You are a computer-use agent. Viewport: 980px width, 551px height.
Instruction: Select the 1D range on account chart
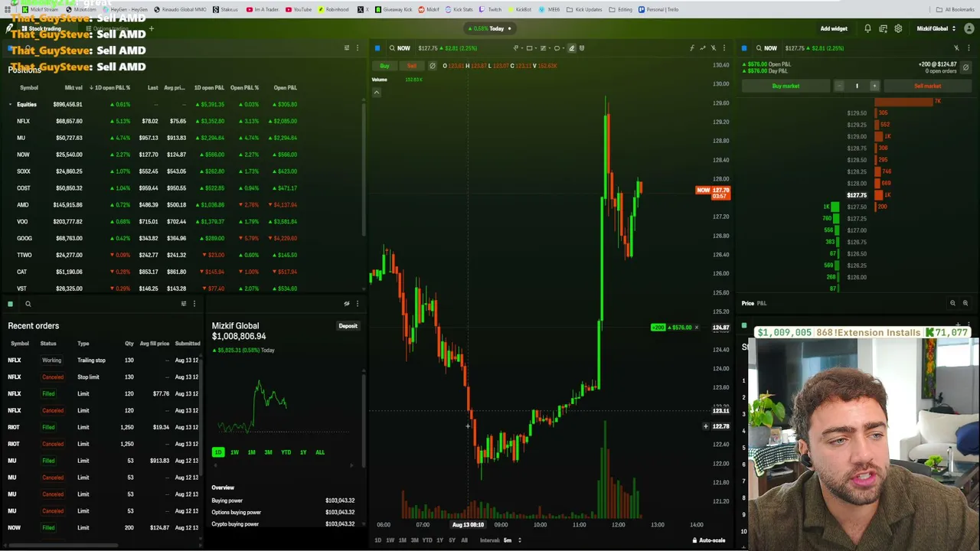218,452
